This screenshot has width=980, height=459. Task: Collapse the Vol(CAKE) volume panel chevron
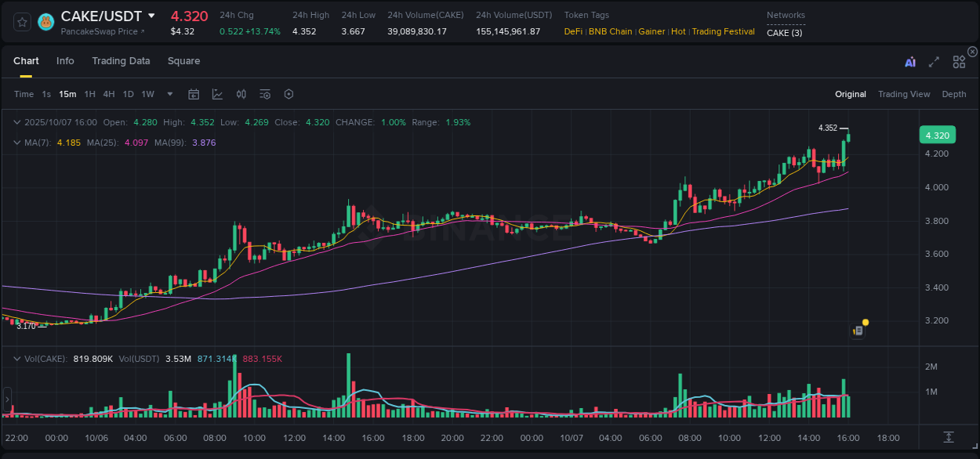click(16, 358)
